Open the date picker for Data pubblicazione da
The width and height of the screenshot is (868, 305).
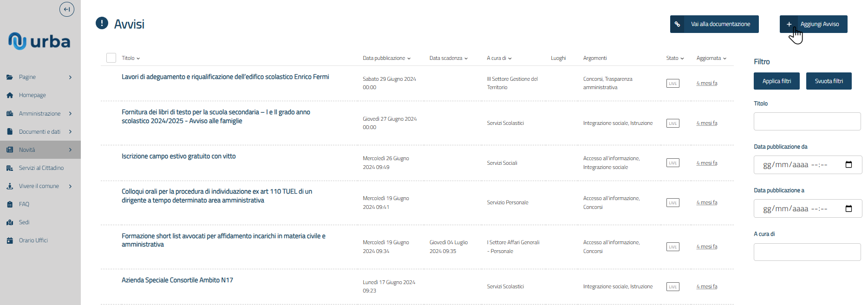848,165
